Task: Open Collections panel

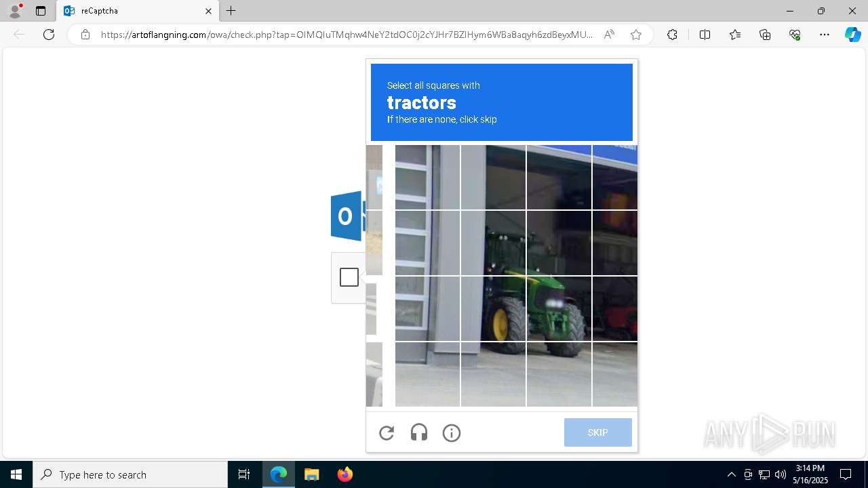Action: (765, 35)
